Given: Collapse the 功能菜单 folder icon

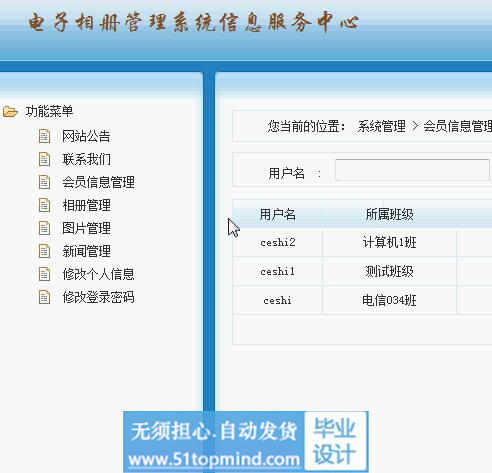Looking at the screenshot, I should pos(10,112).
